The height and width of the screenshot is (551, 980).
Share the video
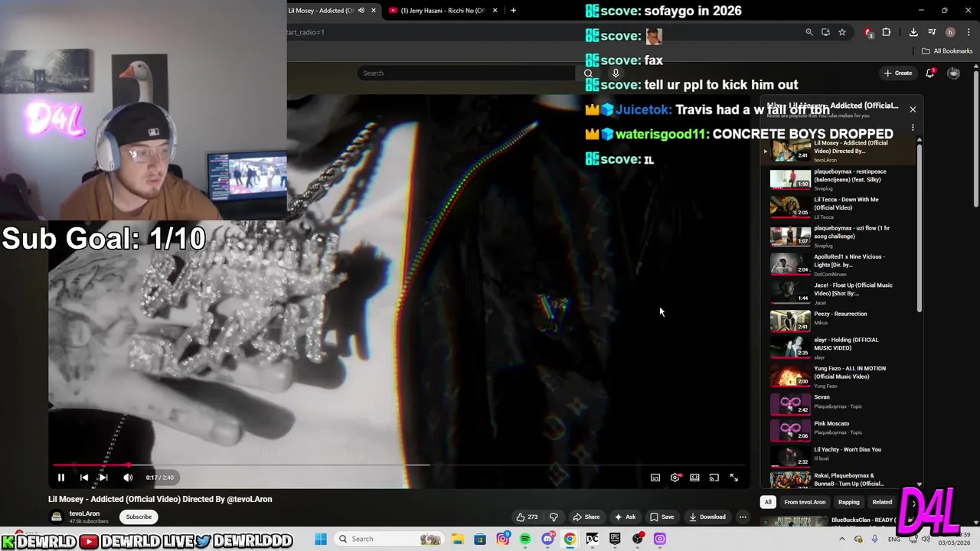pos(586,517)
